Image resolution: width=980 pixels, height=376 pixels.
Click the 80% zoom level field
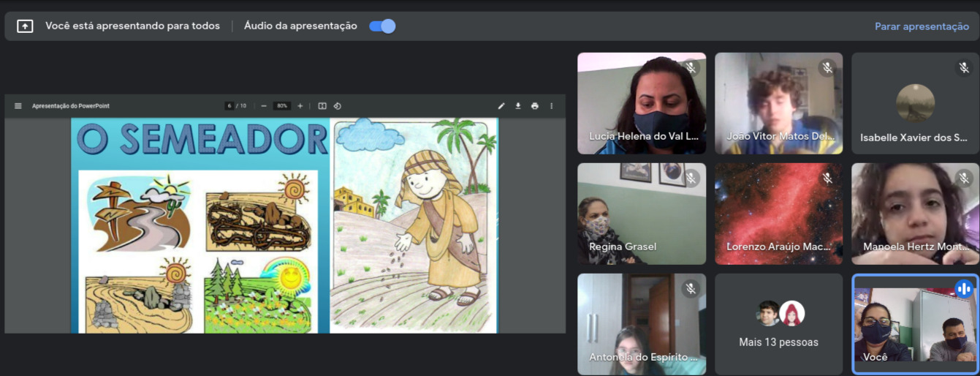[x=282, y=106]
